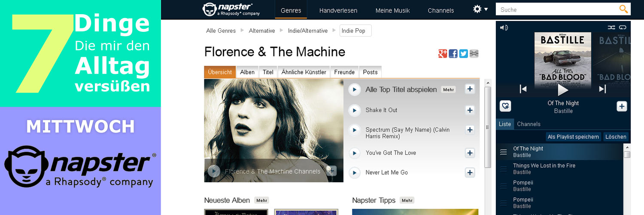The height and width of the screenshot is (215, 644).
Task: Open Ähnliche Künstler tab
Action: click(x=304, y=72)
